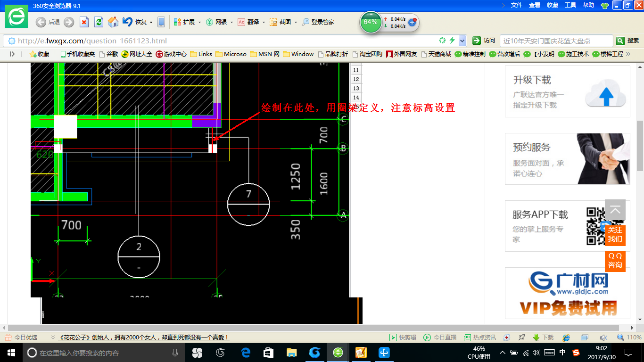Open the mobile phone assistant icon
This screenshot has width=644, height=362.
(161, 22)
